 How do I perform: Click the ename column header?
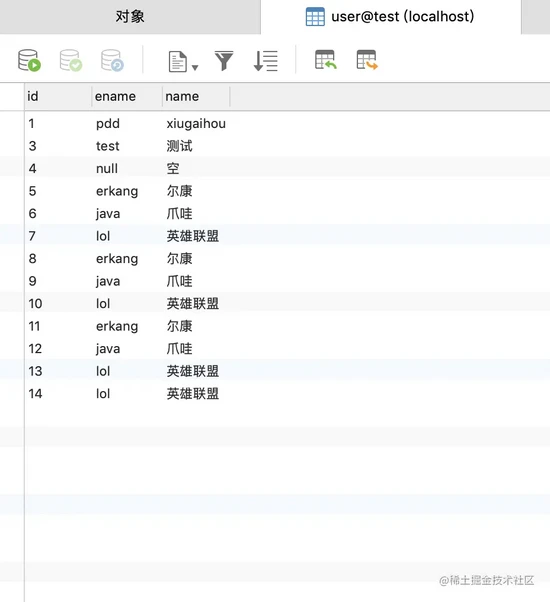point(127,96)
